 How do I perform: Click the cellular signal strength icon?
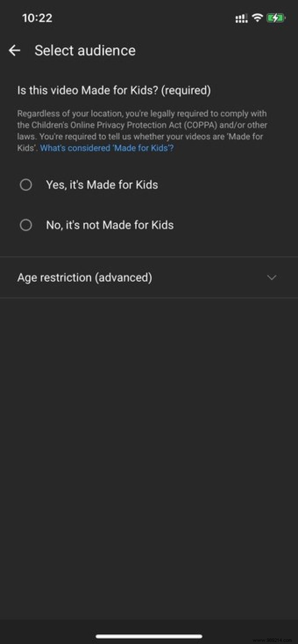(x=241, y=18)
